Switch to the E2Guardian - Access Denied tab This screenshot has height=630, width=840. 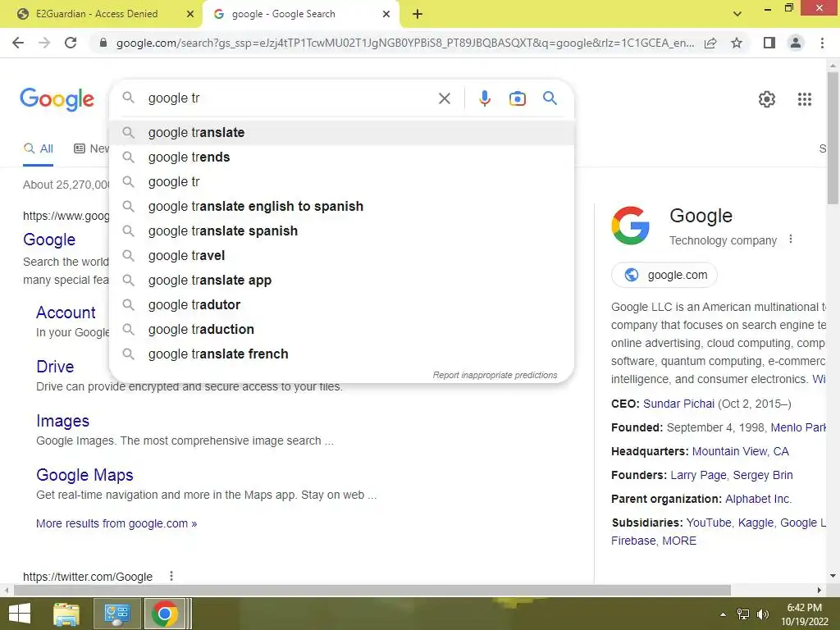[x=97, y=14]
